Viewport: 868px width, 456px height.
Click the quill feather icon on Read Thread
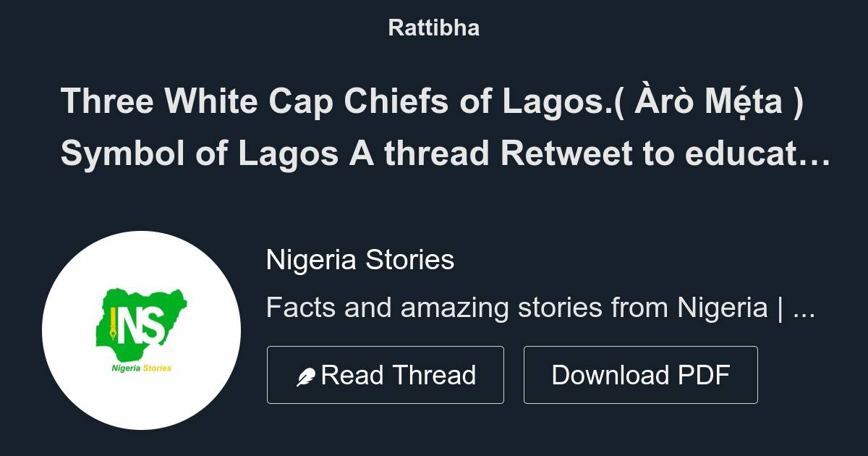coord(307,374)
